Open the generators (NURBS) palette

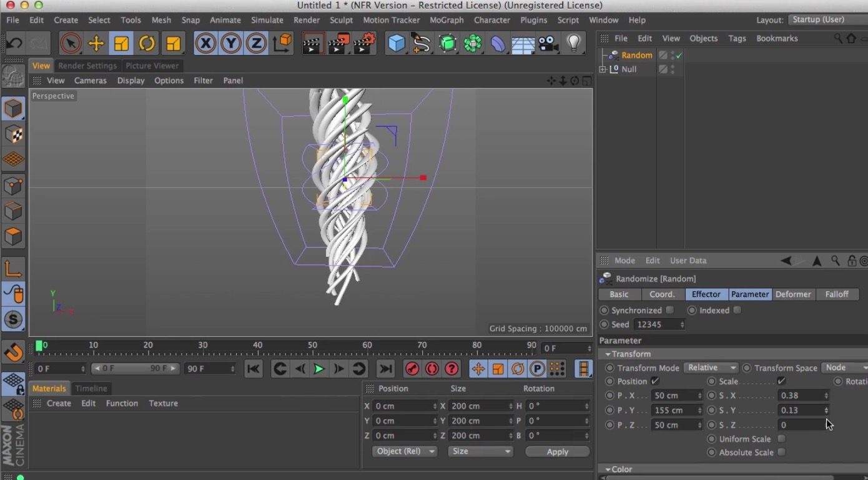coord(447,43)
